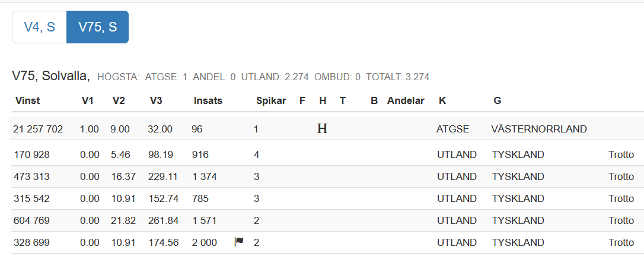The width and height of the screenshot is (644, 259).
Task: Open the Trotto link in 328 699 row
Action: click(x=621, y=242)
